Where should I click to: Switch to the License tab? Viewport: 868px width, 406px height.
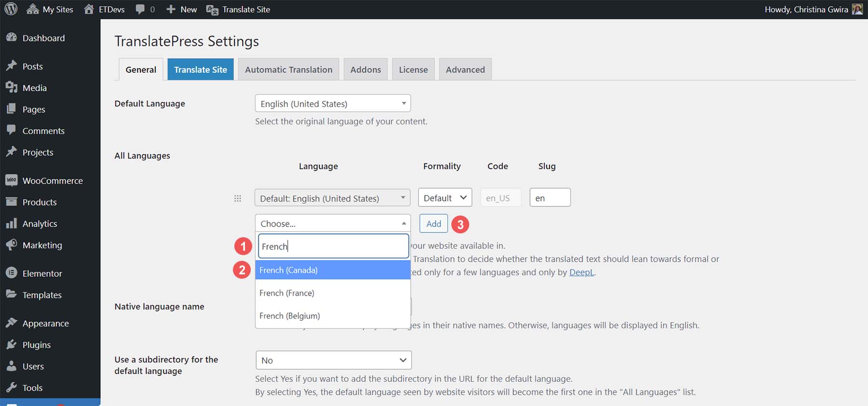(413, 69)
